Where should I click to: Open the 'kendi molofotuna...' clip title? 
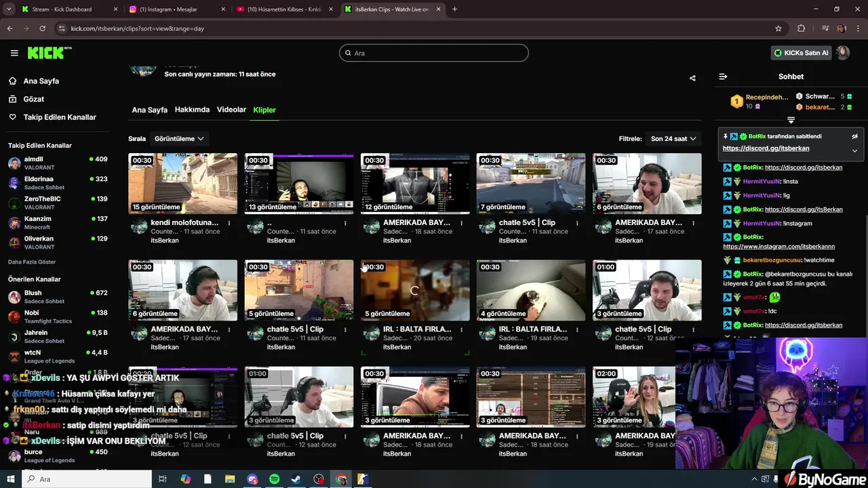coord(184,222)
